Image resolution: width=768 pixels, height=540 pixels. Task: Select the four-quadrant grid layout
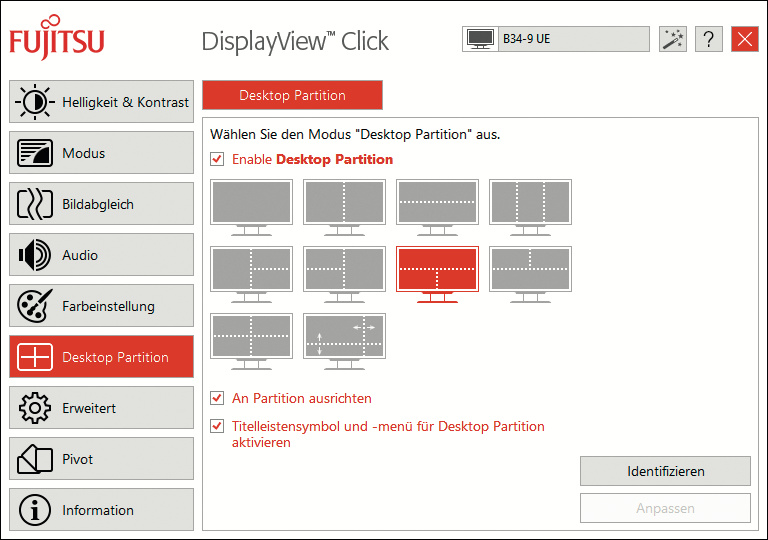click(x=251, y=341)
